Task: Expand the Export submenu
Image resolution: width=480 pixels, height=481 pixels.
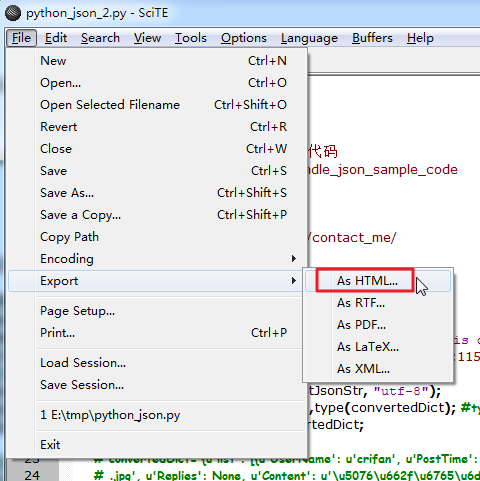Action: point(155,281)
